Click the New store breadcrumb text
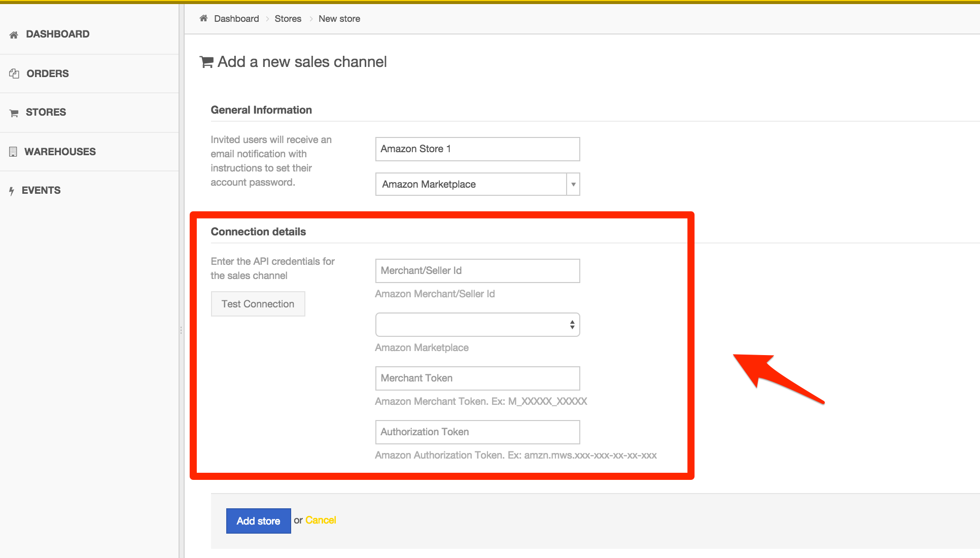This screenshot has height=558, width=980. tap(339, 19)
